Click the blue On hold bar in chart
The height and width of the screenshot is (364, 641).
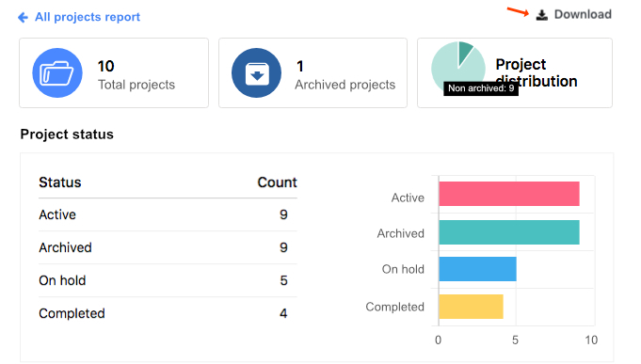pyautogui.click(x=477, y=269)
